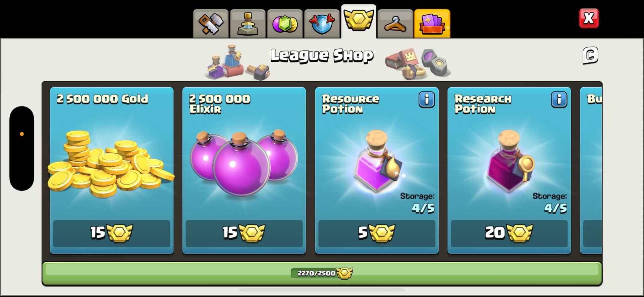Show info for Resource Potion
This screenshot has height=297, width=644.
(x=427, y=99)
